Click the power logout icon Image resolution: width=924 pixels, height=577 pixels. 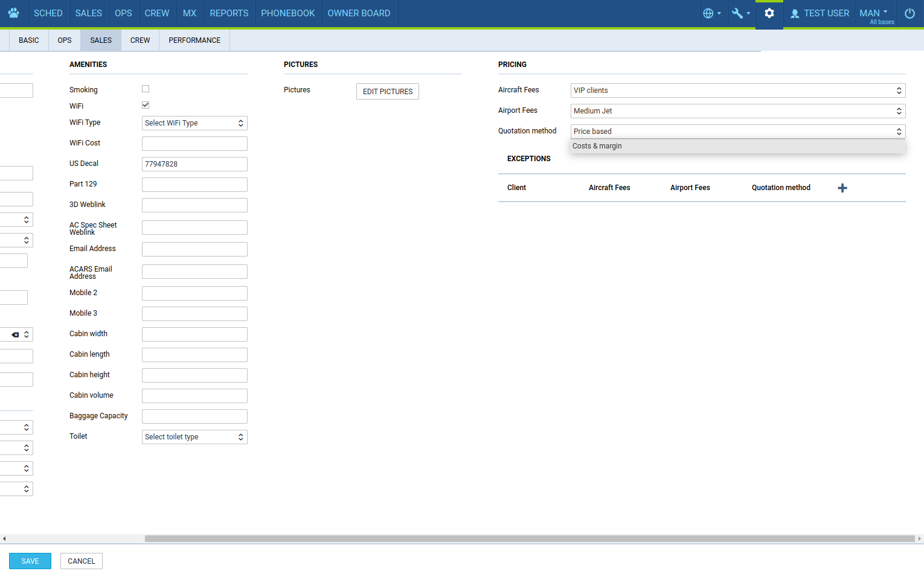[x=910, y=13]
